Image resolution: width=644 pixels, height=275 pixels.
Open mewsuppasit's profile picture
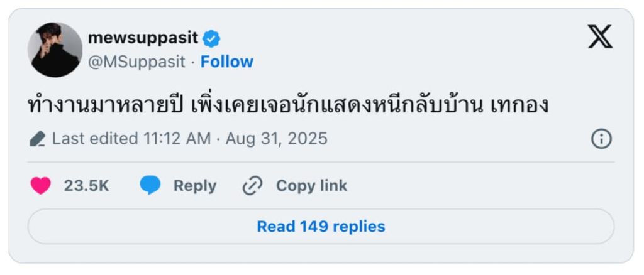pos(55,50)
